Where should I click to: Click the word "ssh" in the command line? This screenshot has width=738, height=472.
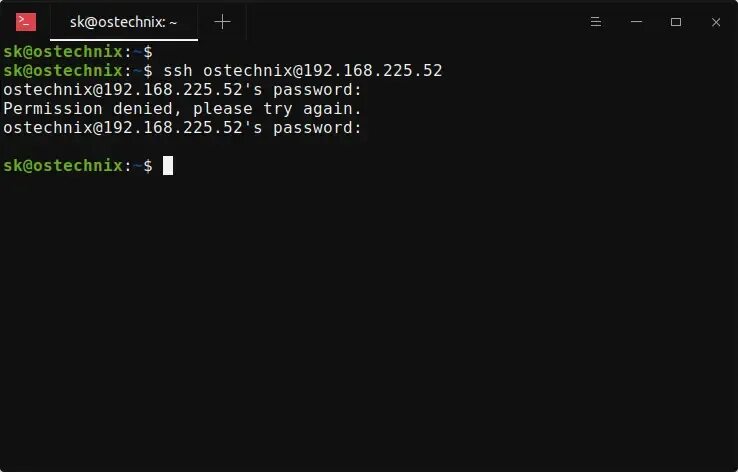click(x=177, y=71)
